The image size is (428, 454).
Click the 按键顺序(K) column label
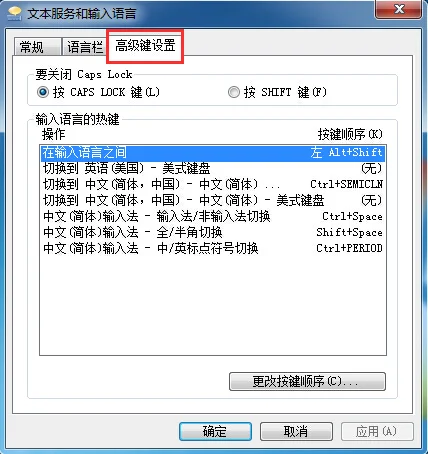click(x=350, y=134)
